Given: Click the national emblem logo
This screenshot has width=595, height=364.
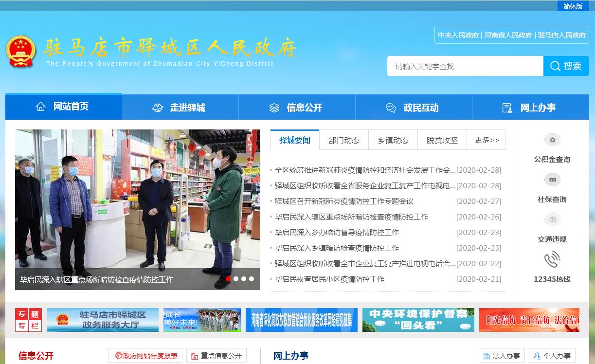Looking at the screenshot, I should click(21, 52).
